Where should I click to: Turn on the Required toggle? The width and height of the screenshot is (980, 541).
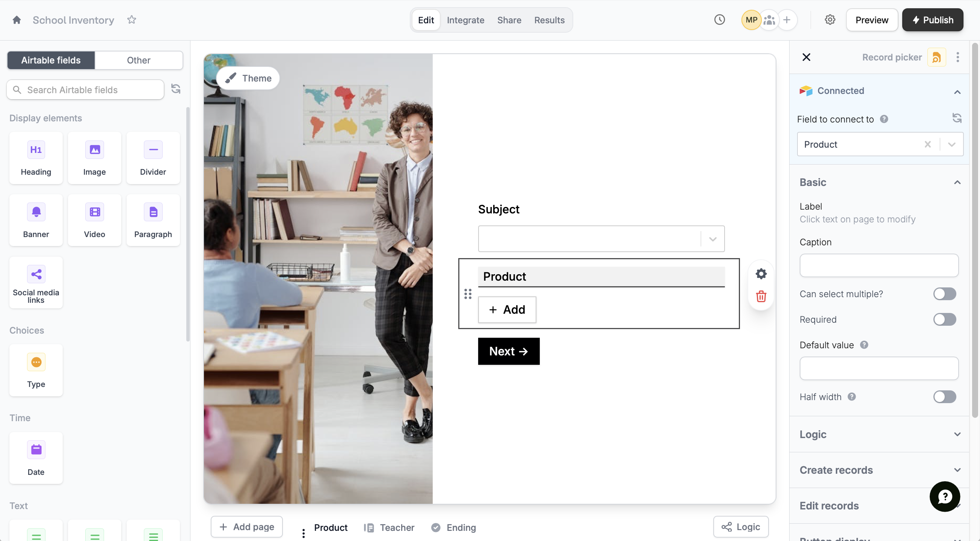(x=944, y=319)
